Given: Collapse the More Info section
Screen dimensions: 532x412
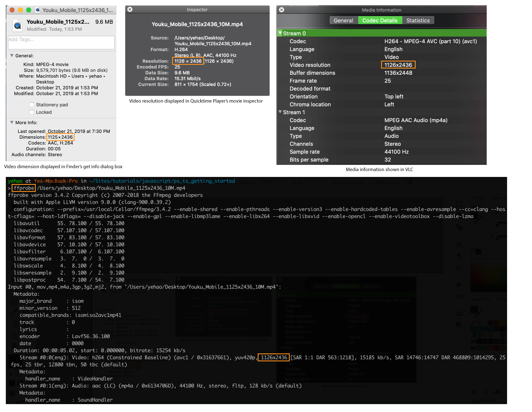Looking at the screenshot, I should (12, 123).
